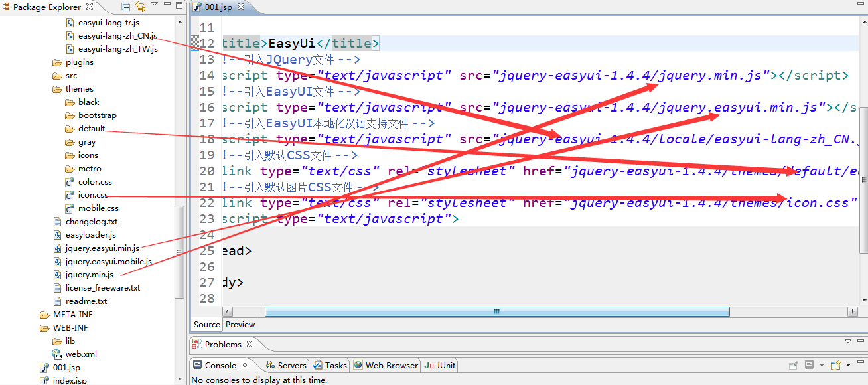The height and width of the screenshot is (385, 868).
Task: Select jquery.easyui.min.js file
Action: click(96, 248)
